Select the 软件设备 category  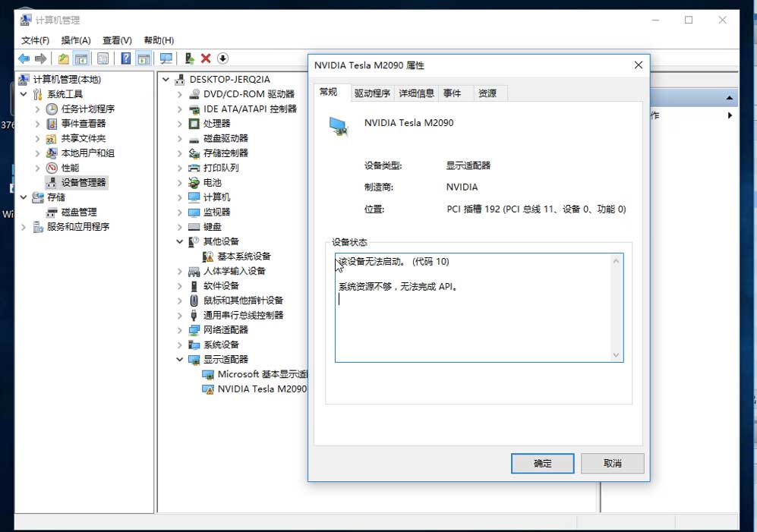221,286
